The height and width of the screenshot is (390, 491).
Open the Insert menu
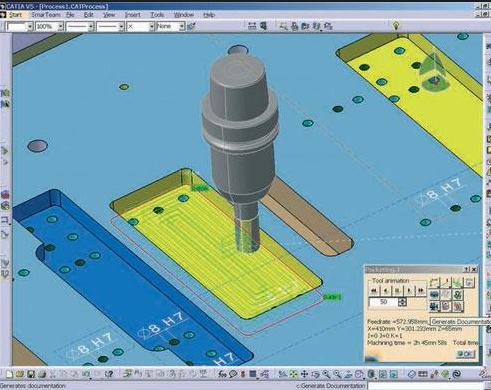[132, 15]
